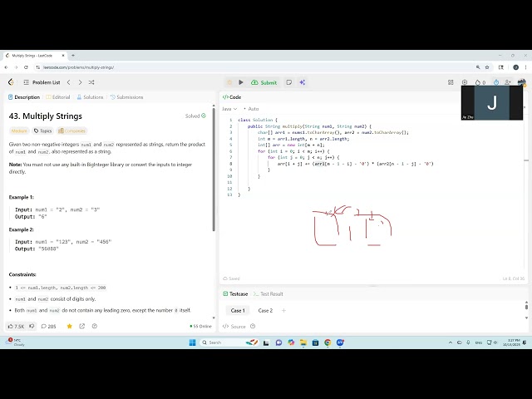The height and width of the screenshot is (399, 532).
Task: Click the 55 Online indicator
Action: (201, 327)
